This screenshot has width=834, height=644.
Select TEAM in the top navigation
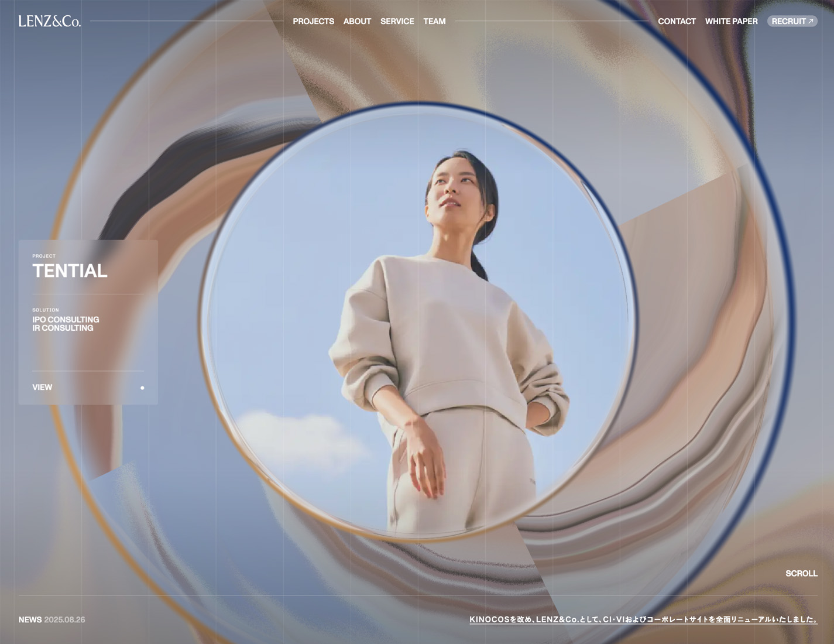tap(434, 21)
